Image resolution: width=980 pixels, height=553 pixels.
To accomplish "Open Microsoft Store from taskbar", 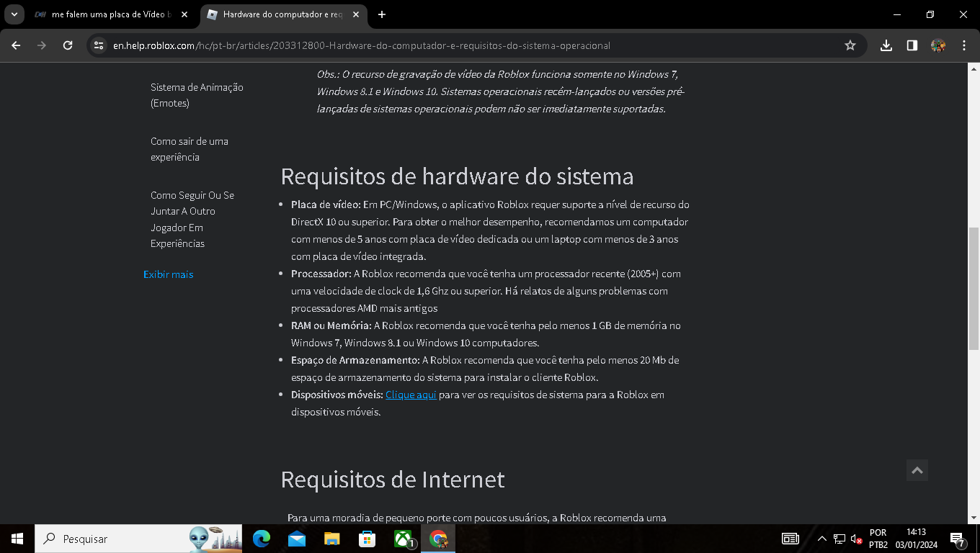I will (x=367, y=539).
